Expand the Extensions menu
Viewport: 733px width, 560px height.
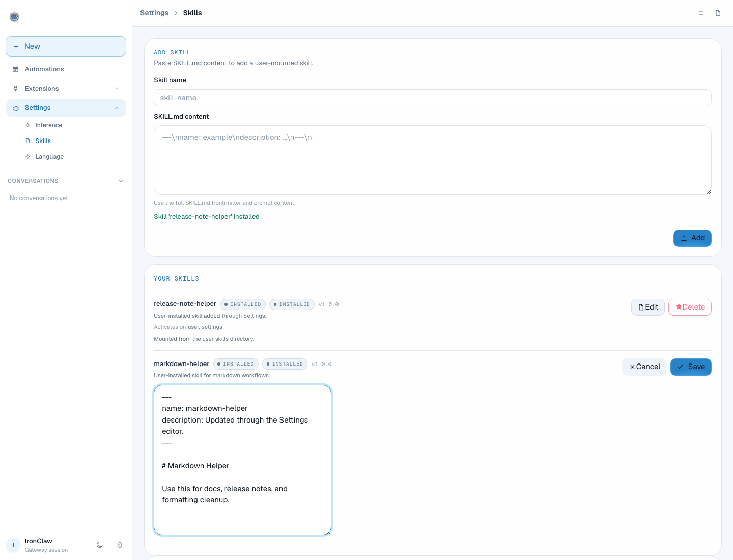[x=66, y=89]
